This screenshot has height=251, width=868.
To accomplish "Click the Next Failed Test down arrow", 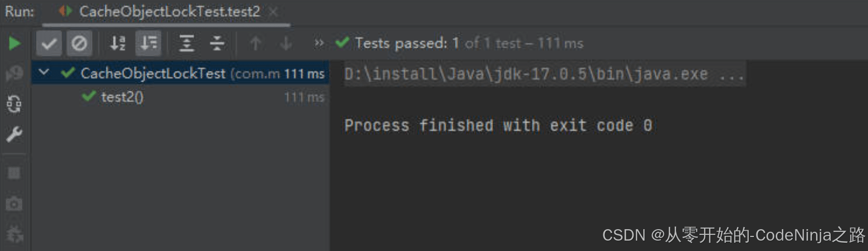I will [x=286, y=43].
